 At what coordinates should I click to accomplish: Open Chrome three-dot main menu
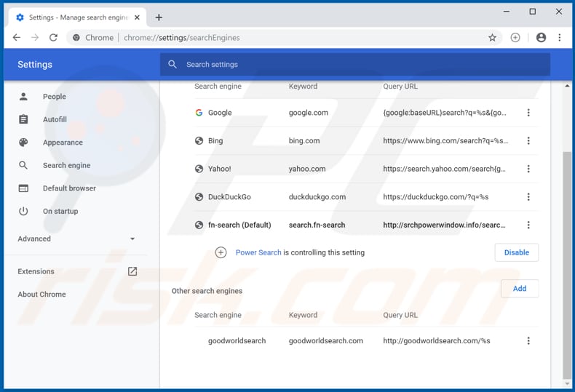pos(560,38)
